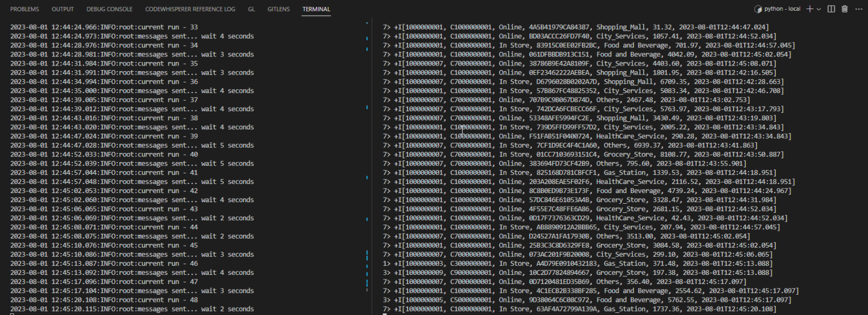
Task: Open launch profile dropdown chevron
Action: [818, 9]
